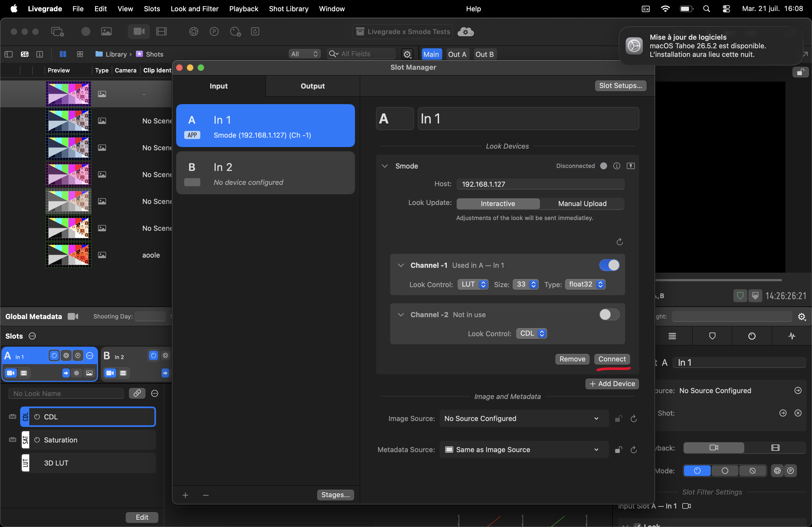Select the Out A viewer tab
The height and width of the screenshot is (527, 812).
coord(457,54)
